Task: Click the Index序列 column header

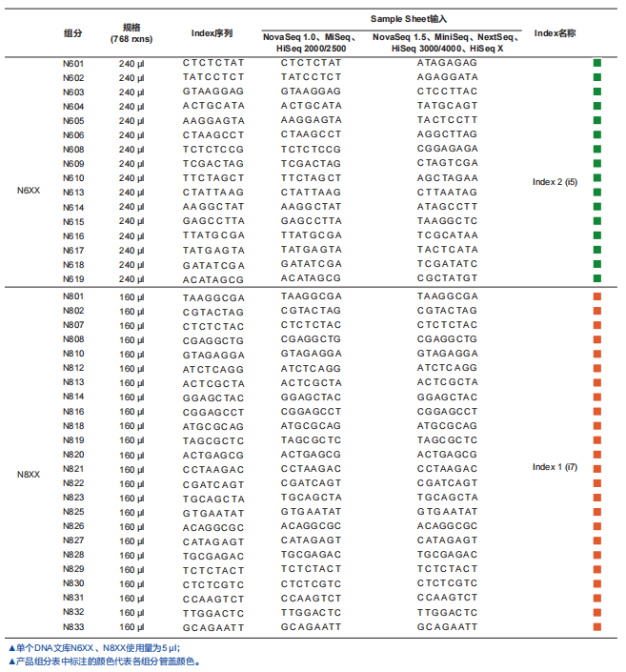Action: pos(212,33)
